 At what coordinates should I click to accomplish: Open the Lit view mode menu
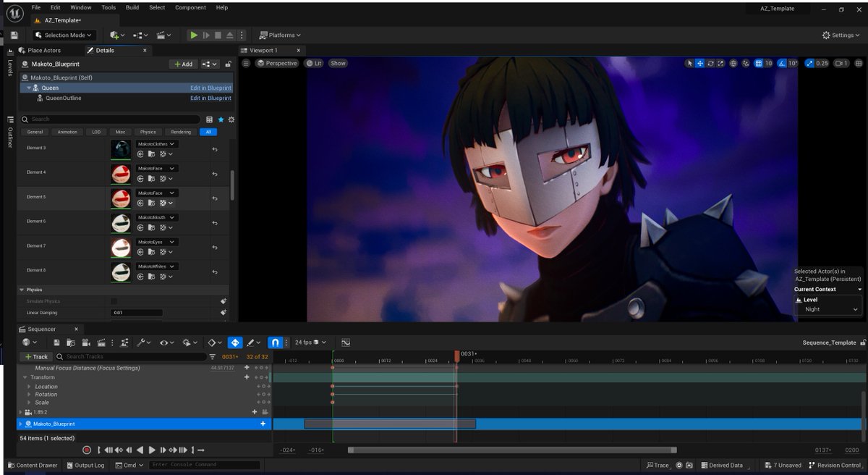pos(314,63)
